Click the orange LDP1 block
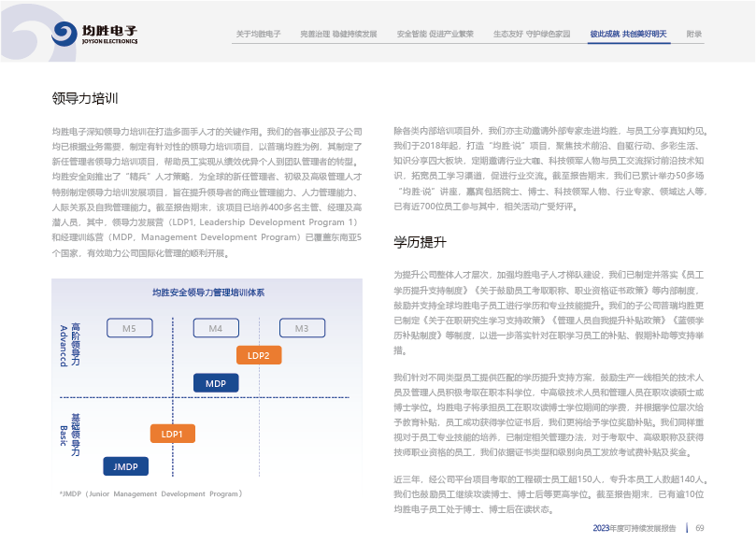 pyautogui.click(x=172, y=434)
